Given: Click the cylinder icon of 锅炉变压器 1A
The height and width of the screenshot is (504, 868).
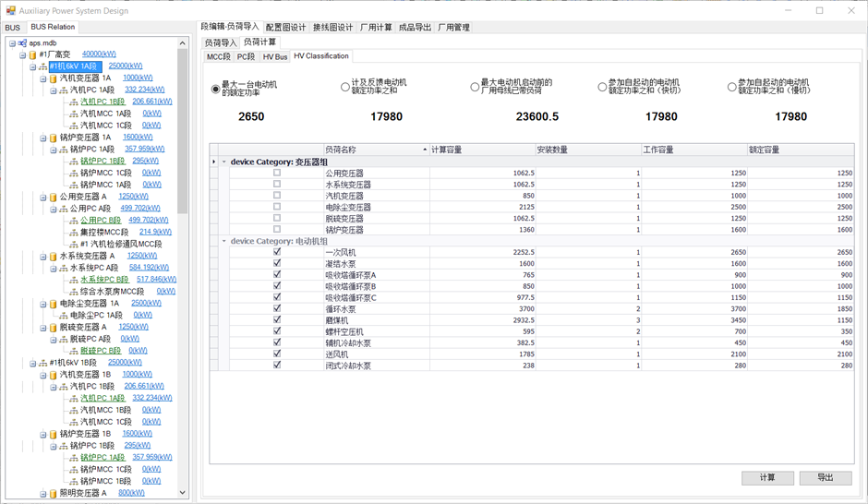Looking at the screenshot, I should 54,138.
